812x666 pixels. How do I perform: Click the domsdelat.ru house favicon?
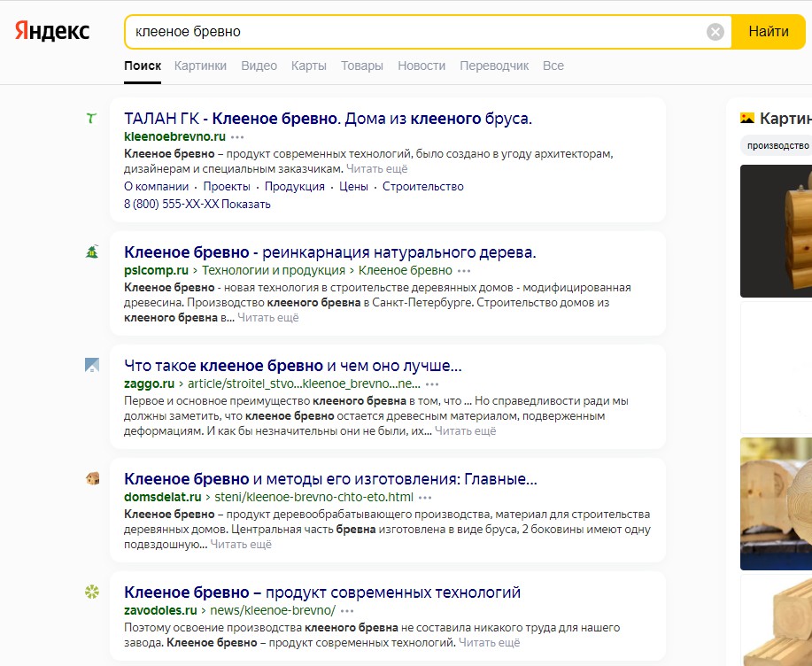click(92, 478)
